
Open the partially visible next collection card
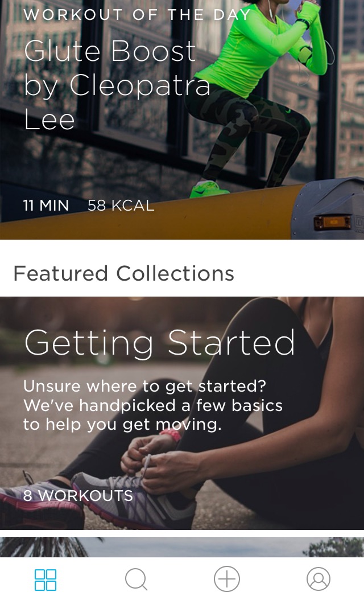click(182, 547)
